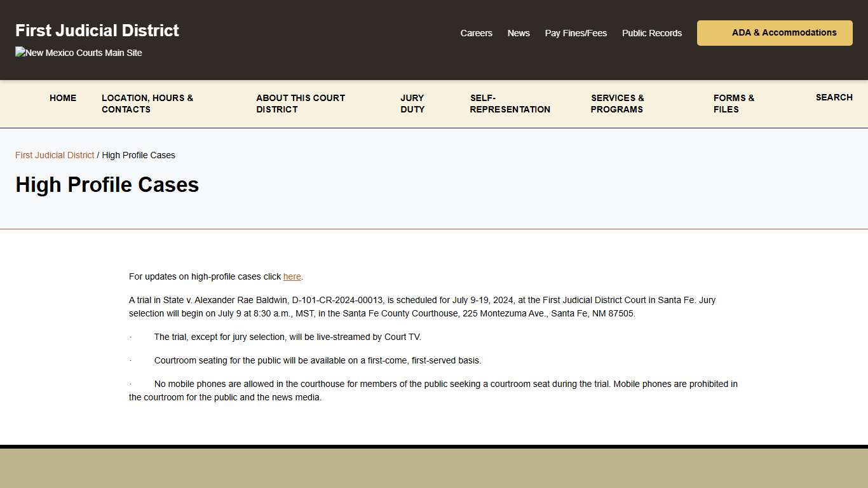Open Pay Fines/Fees in top header

tap(576, 33)
